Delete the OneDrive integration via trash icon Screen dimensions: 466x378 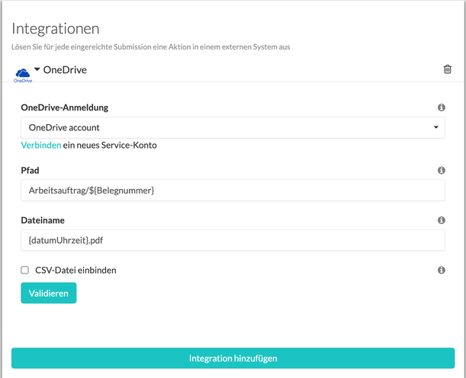[447, 69]
